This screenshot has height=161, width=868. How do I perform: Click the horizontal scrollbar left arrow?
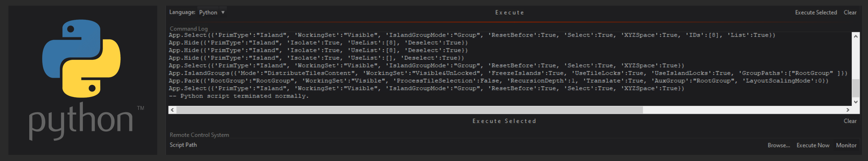click(172, 110)
